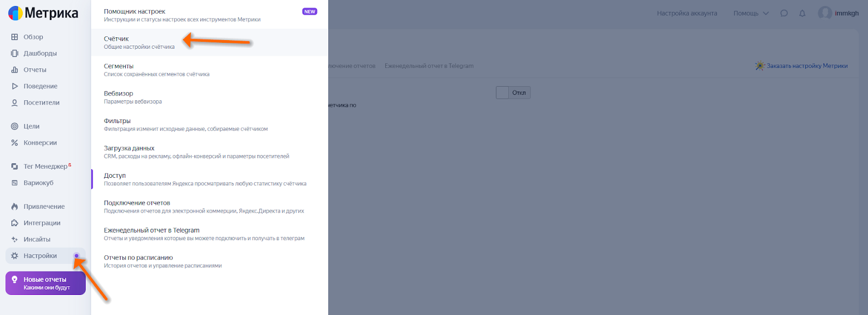
Task: Open the Обзор overview icon
Action: coord(15,37)
